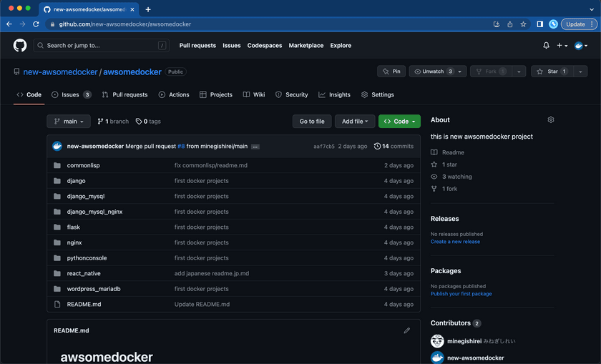Open the plus create-new menu
The image size is (601, 364).
pos(562,45)
